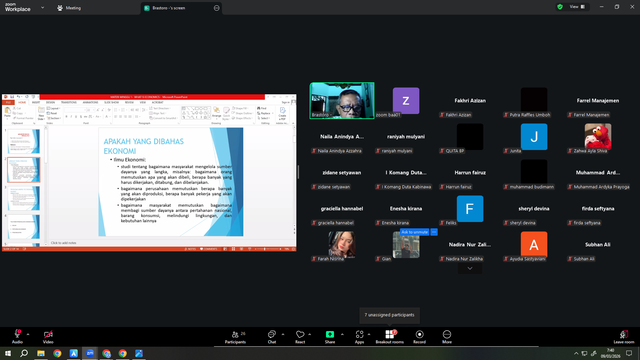Image resolution: width=640 pixels, height=360 pixels.
Task: Open Windows taskbar search
Action: 24,353
